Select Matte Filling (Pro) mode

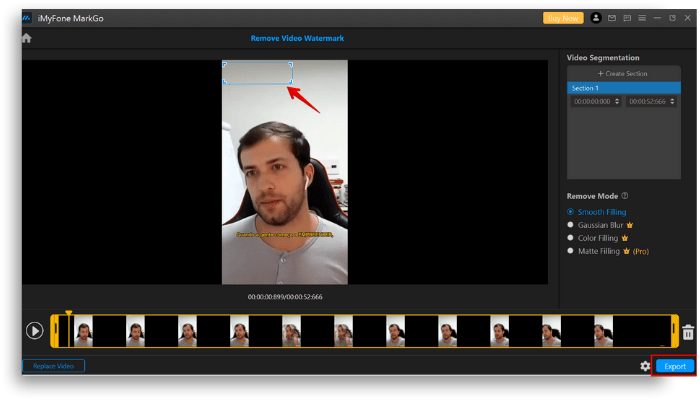tap(608, 251)
